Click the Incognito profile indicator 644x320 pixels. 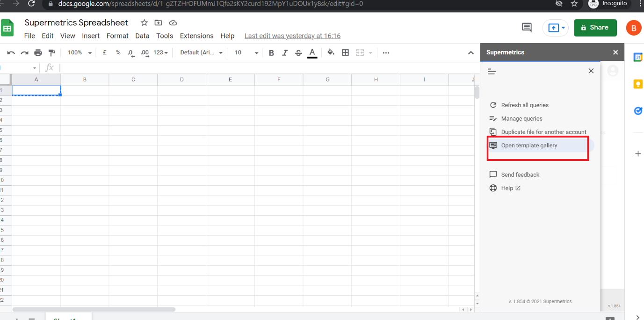pyautogui.click(x=608, y=3)
